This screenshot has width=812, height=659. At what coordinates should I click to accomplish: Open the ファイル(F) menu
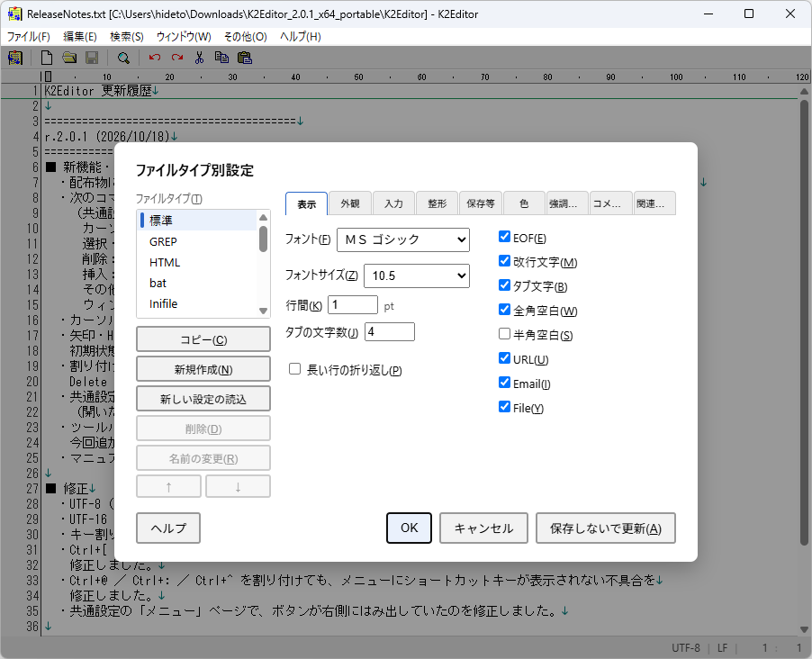[x=29, y=37]
